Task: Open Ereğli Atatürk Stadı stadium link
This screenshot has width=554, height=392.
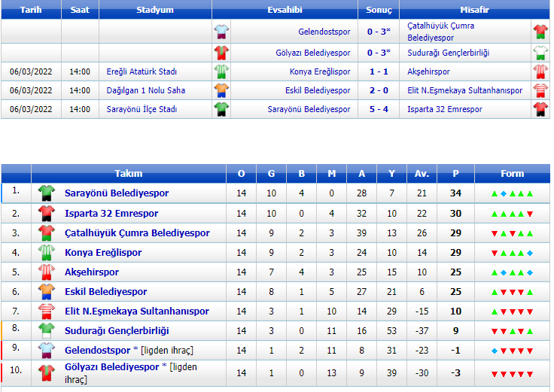Action: [x=142, y=72]
